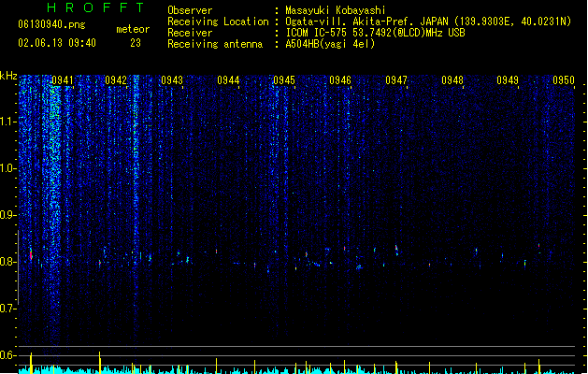Click the red meteor echo before 0941

(x=31, y=255)
